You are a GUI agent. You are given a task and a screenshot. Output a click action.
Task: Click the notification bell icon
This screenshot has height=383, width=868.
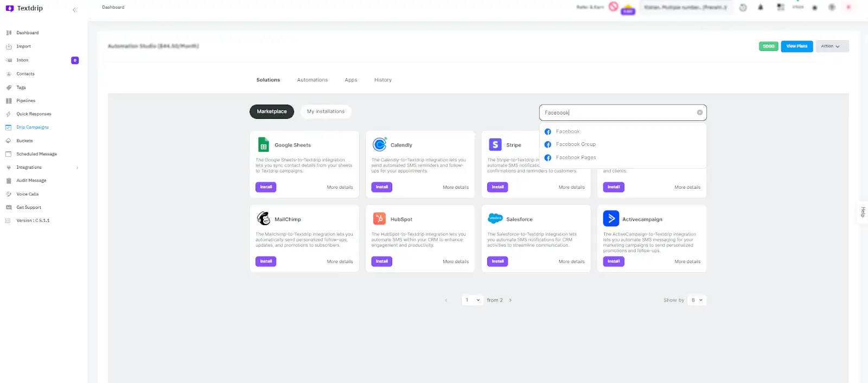tap(761, 8)
